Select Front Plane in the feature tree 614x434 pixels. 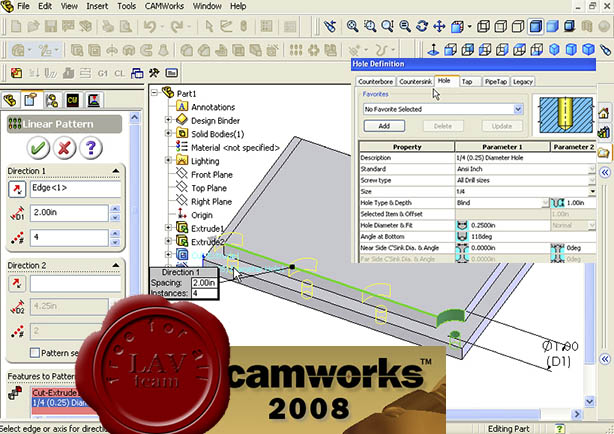pyautogui.click(x=211, y=175)
